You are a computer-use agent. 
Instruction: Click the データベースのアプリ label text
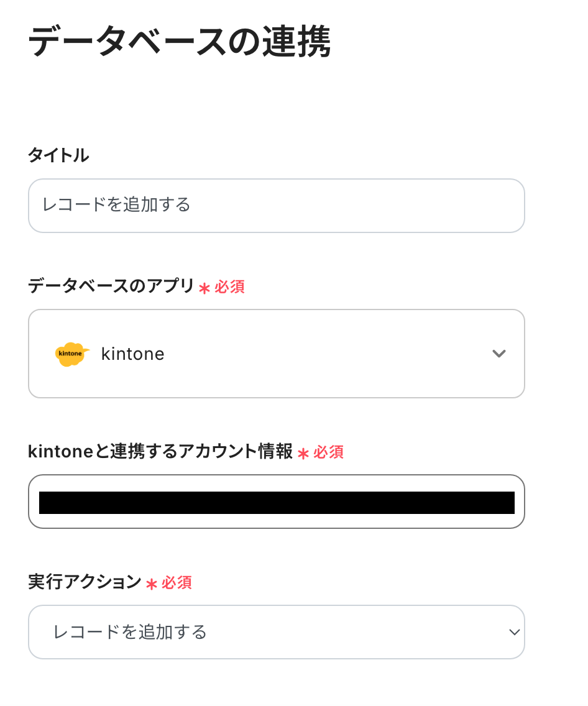click(111, 286)
